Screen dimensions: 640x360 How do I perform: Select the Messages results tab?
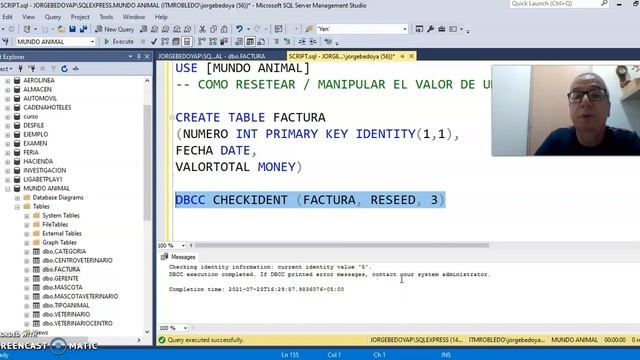(178, 257)
